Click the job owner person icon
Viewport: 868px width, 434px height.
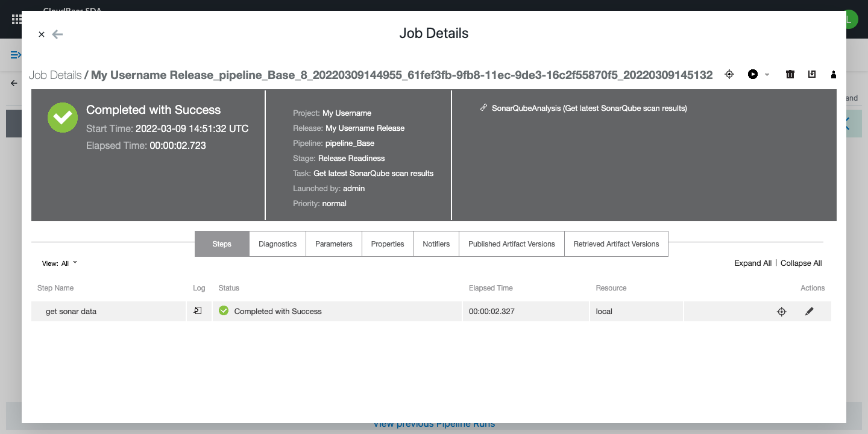(834, 75)
